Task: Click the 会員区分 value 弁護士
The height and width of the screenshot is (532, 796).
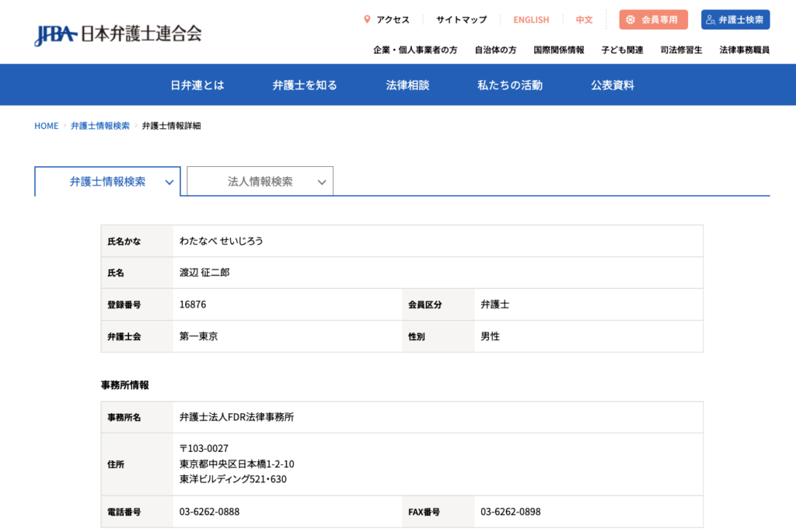Action: [495, 304]
